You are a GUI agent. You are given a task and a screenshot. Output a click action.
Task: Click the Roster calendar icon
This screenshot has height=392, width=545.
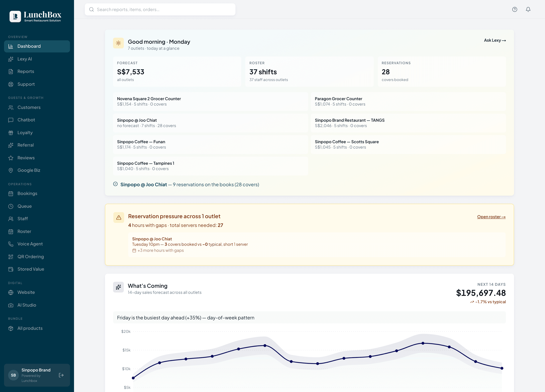[11, 231]
